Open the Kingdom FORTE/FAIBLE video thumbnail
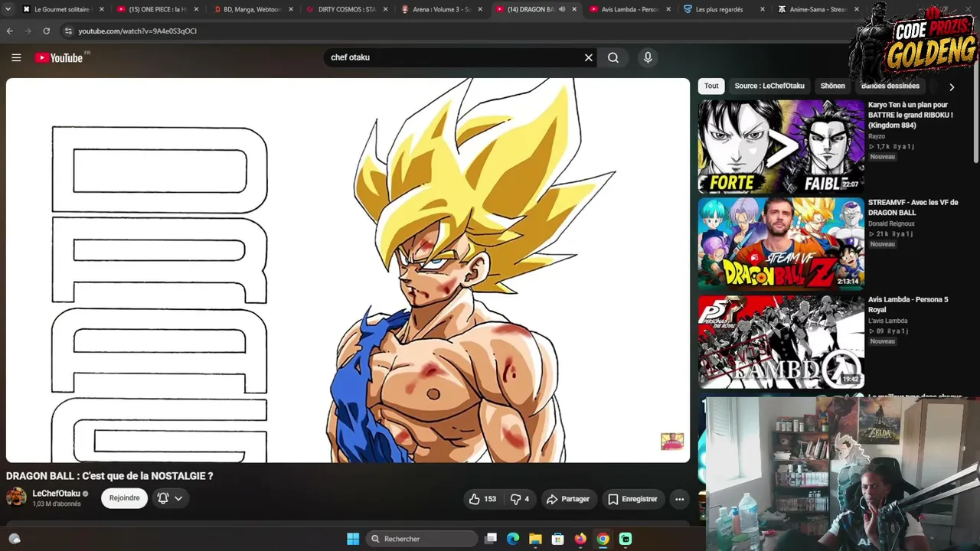Screen dimensions: 980x551 tap(781, 147)
